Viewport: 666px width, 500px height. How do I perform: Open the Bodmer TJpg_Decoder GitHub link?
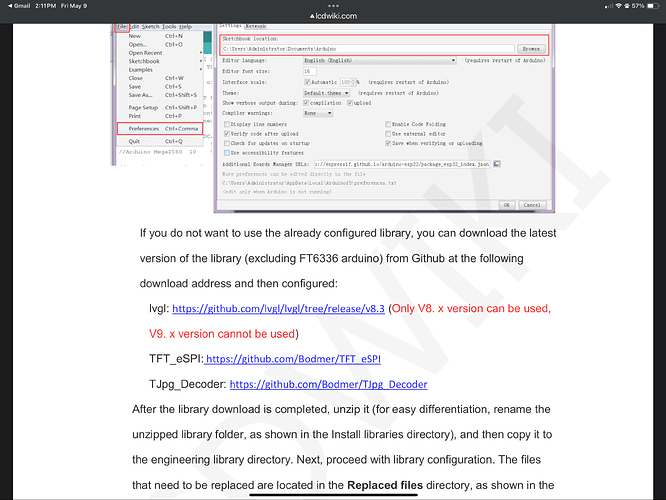point(328,384)
